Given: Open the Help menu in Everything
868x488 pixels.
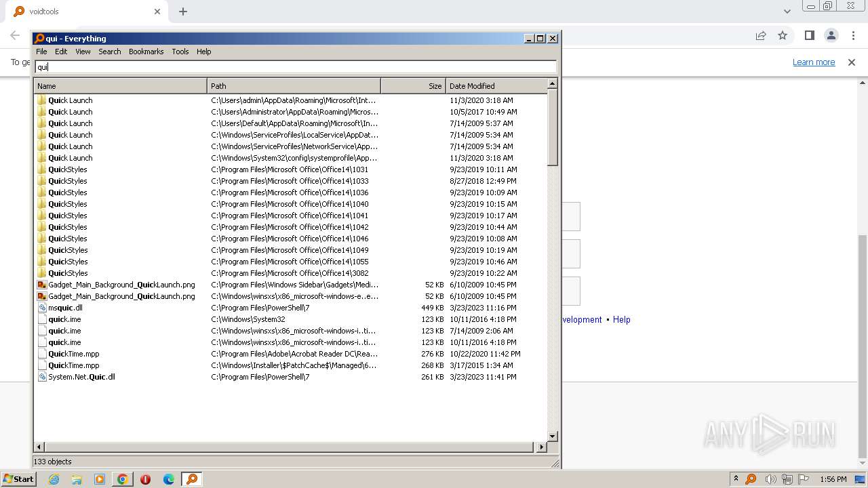Looking at the screenshot, I should [x=204, y=52].
